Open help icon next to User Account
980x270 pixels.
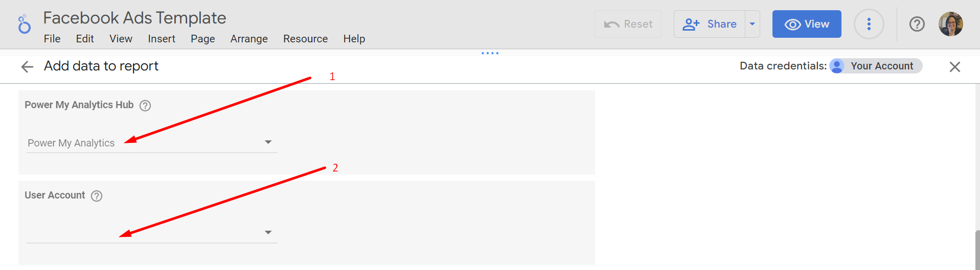coord(97,196)
